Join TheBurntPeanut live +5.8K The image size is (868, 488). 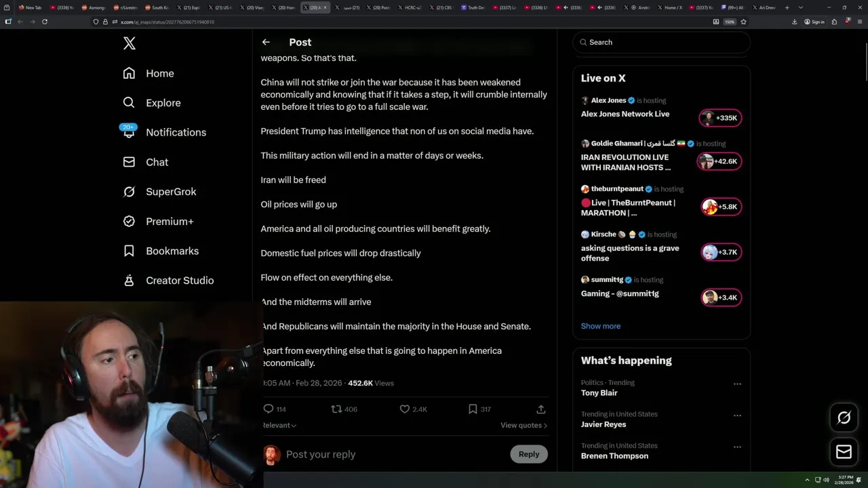(x=721, y=207)
